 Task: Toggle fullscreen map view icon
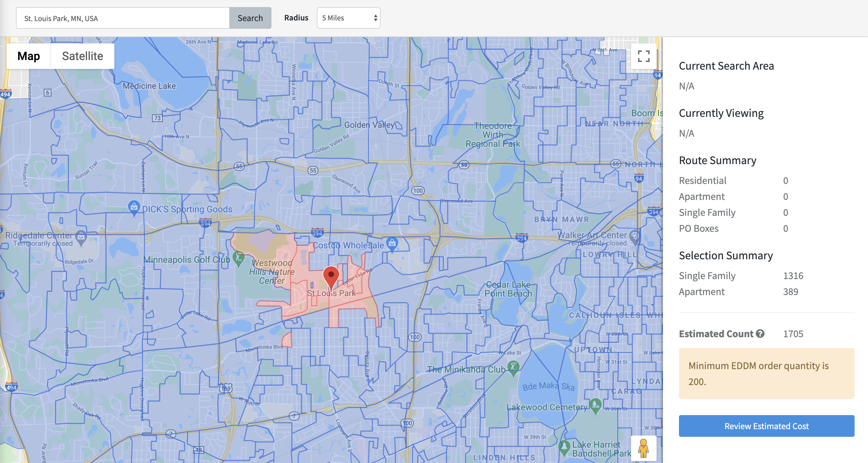[x=643, y=56]
